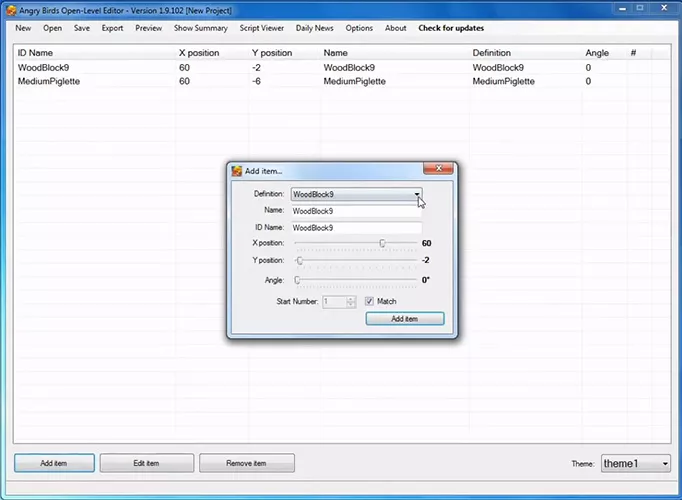Image resolution: width=682 pixels, height=500 pixels.
Task: Click WoodBlock9 in the Definition column
Action: [498, 68]
